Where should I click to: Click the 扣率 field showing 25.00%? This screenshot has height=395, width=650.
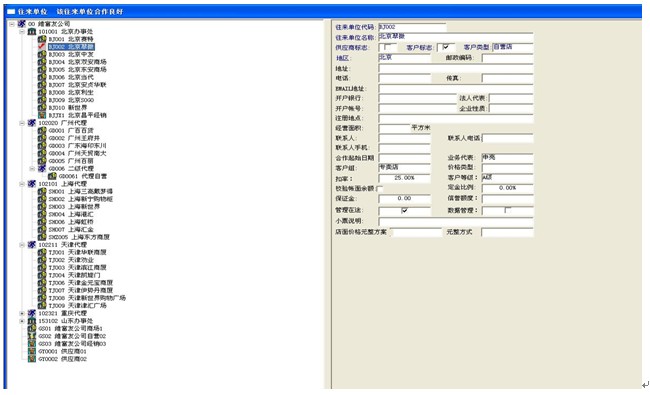[405, 178]
